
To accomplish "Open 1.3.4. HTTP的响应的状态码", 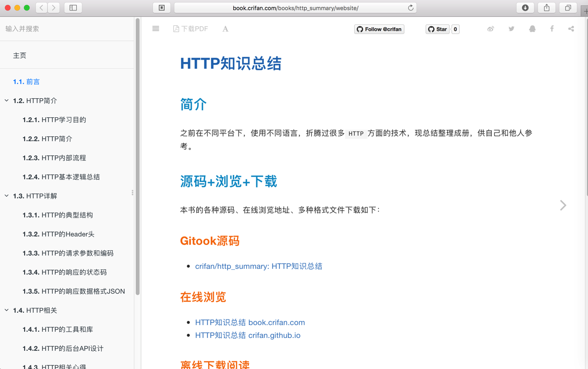I will tap(65, 272).
